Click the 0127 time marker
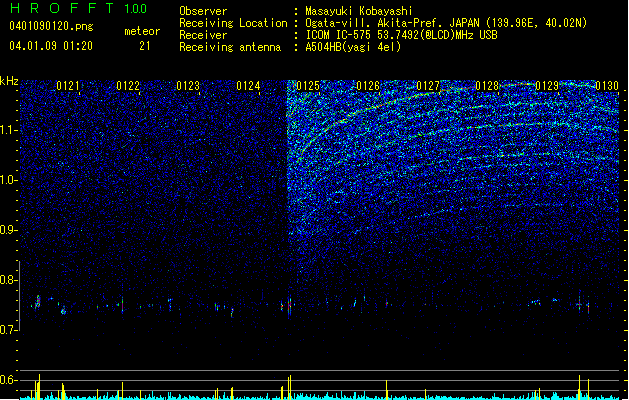 [428, 86]
